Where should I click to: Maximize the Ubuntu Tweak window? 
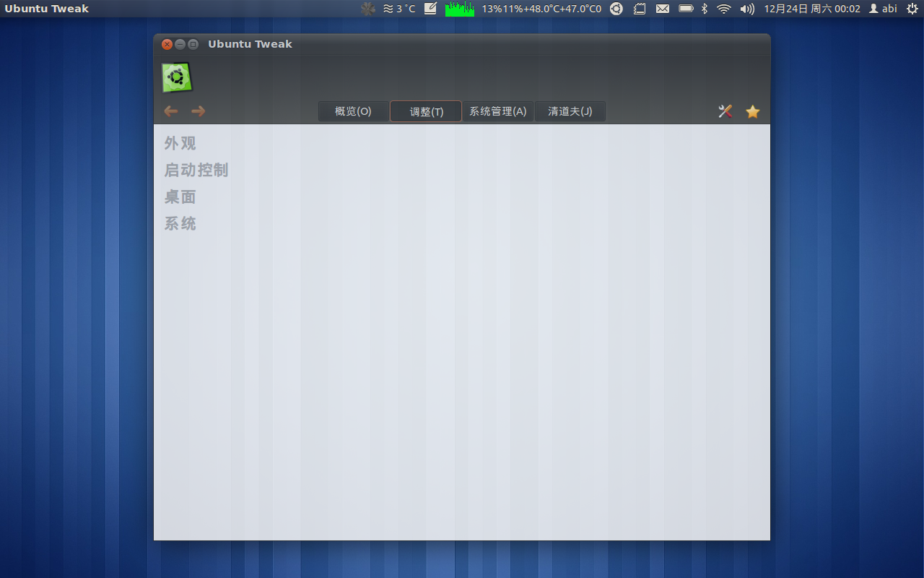(193, 44)
